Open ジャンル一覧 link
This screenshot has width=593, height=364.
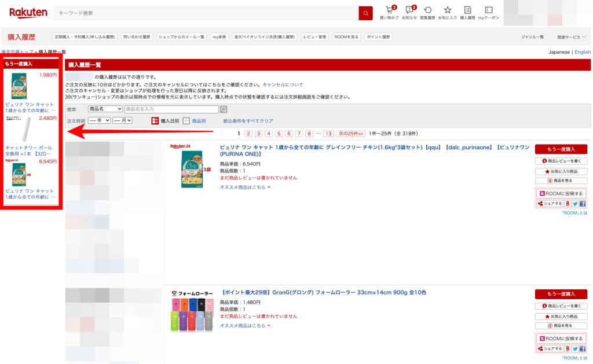point(533,37)
